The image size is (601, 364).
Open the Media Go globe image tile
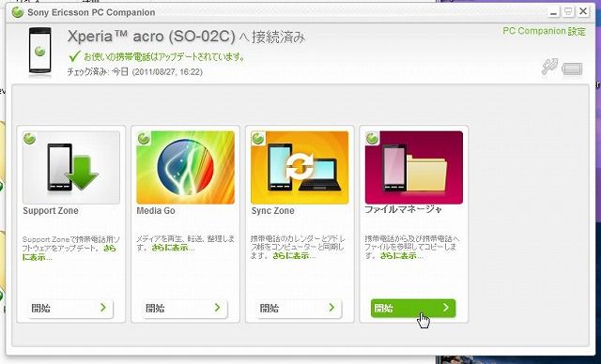pyautogui.click(x=186, y=168)
